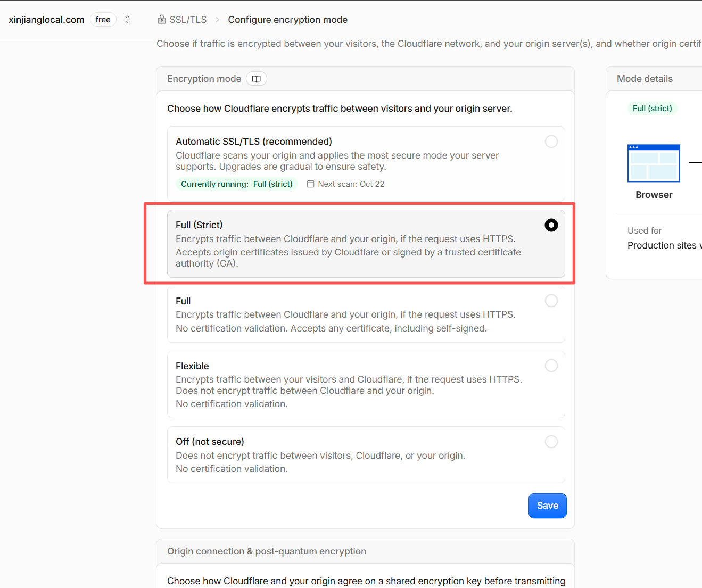Click 'Configure encryption mode' breadcrumb text
The width and height of the screenshot is (702, 588).
tap(287, 20)
